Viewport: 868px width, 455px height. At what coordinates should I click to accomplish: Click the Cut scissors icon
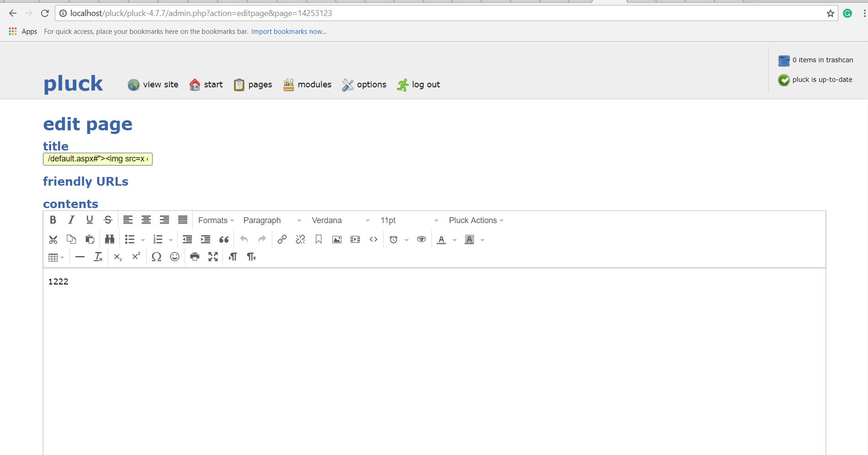(53, 239)
